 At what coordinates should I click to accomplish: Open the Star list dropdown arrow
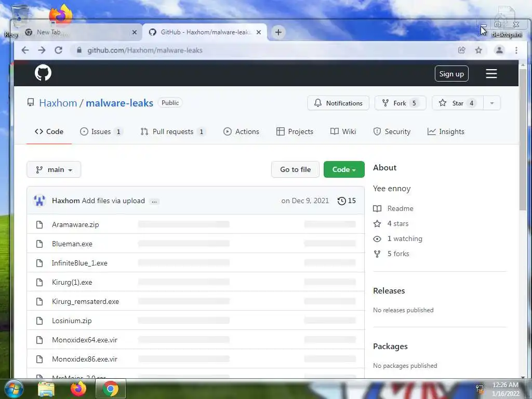pyautogui.click(x=491, y=103)
